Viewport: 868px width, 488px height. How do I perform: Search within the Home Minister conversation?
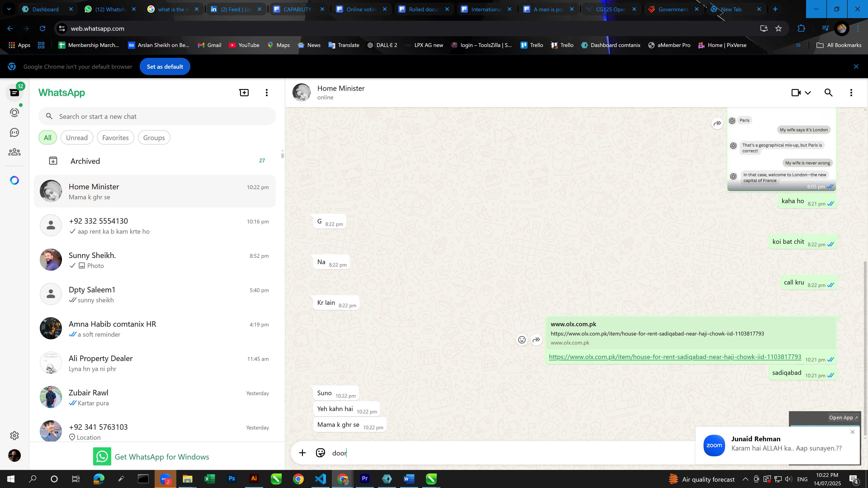coord(829,93)
